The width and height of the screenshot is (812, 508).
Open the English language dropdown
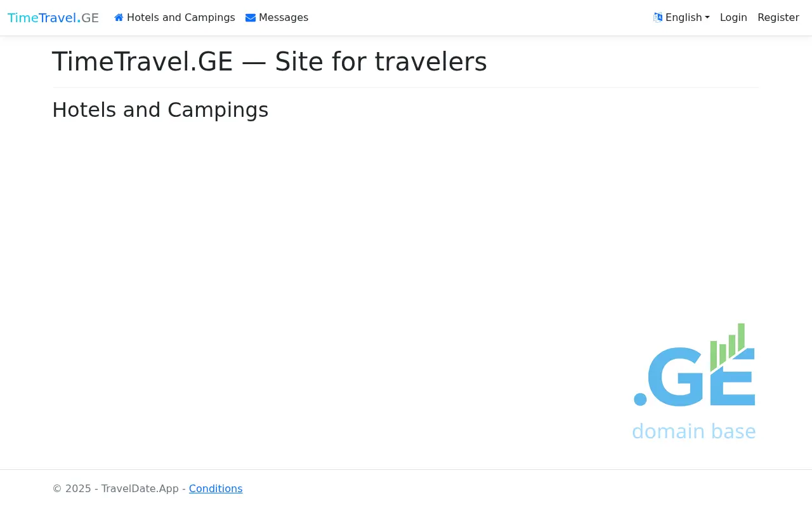point(683,18)
